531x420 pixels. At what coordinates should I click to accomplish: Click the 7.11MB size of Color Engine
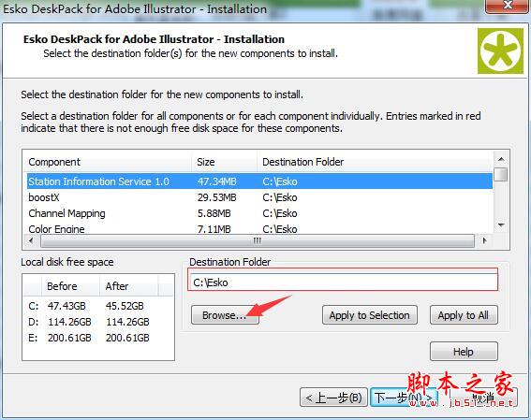tap(214, 229)
